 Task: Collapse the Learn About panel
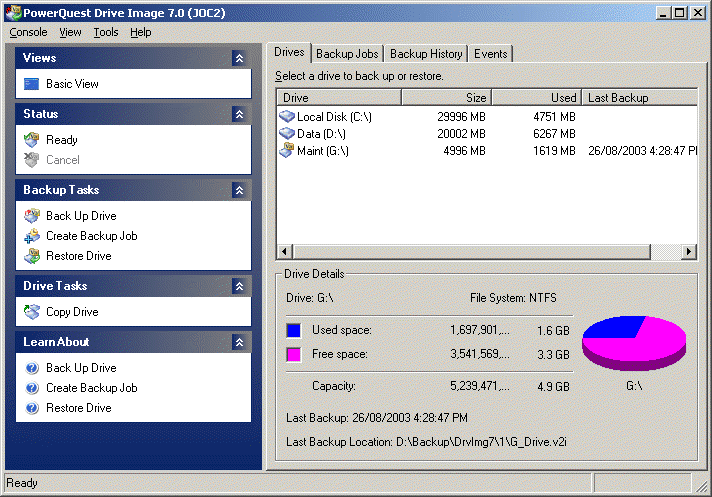(x=238, y=342)
